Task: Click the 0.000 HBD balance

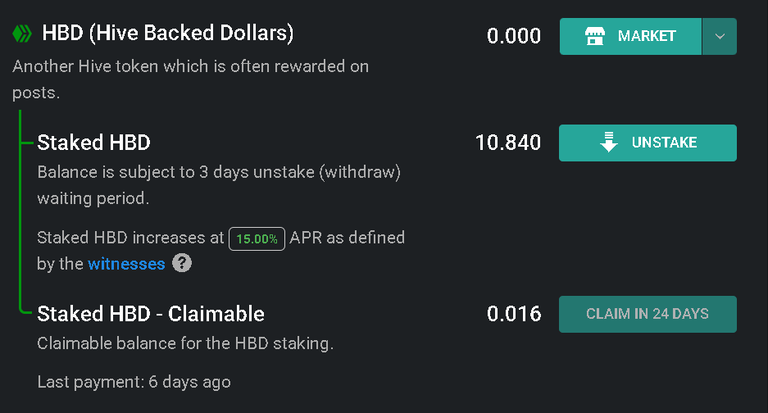Action: pyautogui.click(x=514, y=36)
